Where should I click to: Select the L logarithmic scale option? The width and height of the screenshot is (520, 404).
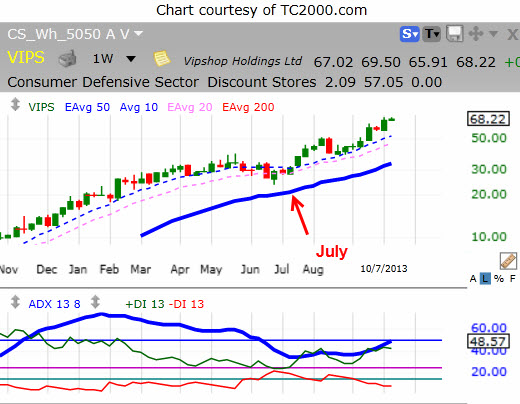tap(485, 279)
